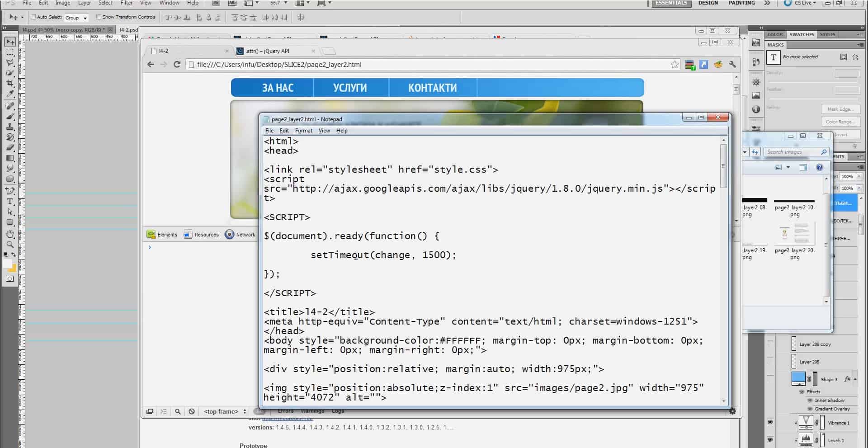This screenshot has width=868, height=448.
Task: Select the Move tool in Photoshop toolbar
Action: 10,42
